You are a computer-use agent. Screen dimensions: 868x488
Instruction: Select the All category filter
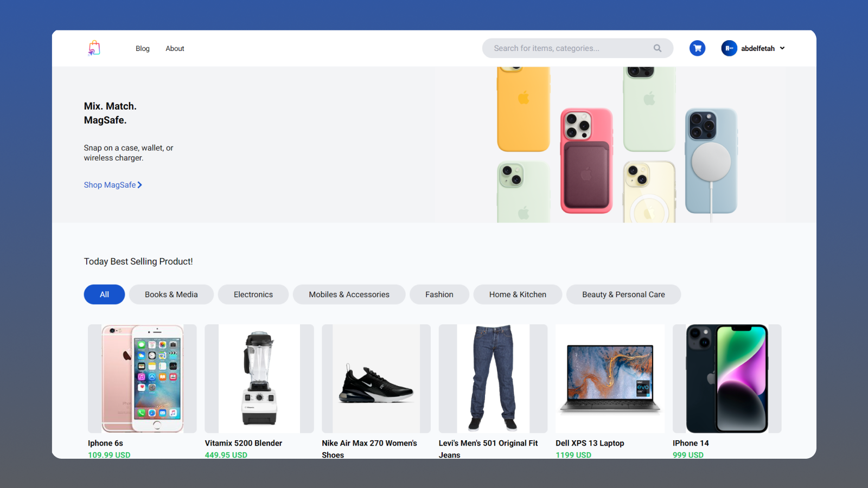[104, 294]
